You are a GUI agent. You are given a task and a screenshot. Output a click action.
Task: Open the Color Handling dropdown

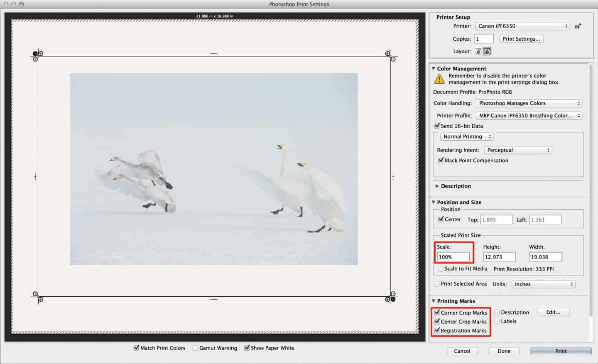point(529,103)
